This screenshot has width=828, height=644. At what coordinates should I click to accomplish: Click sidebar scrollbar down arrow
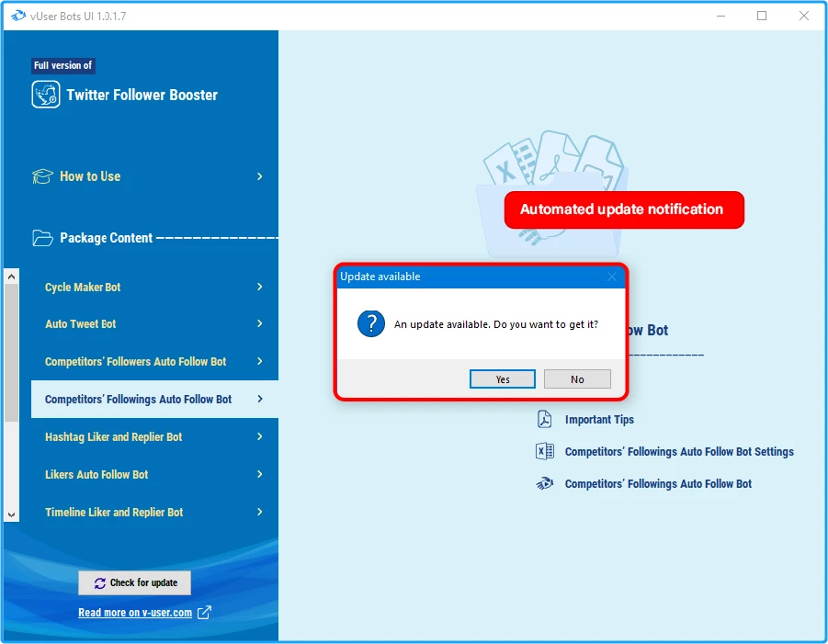click(x=12, y=514)
